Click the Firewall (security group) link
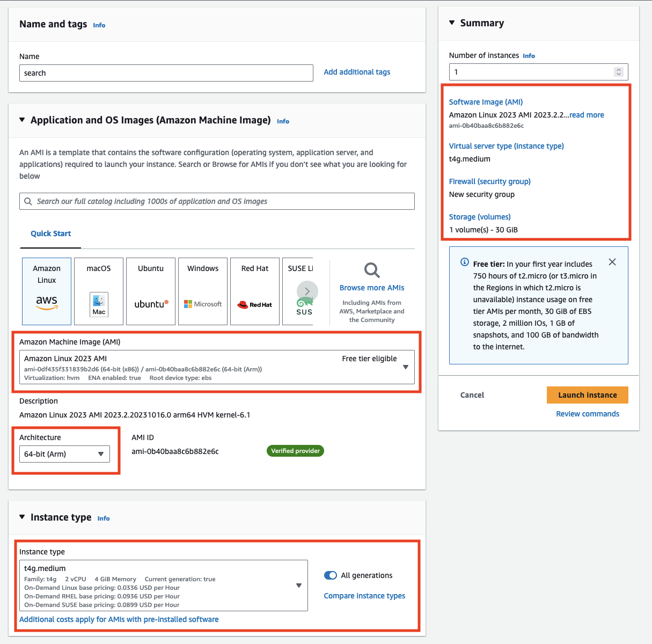652x644 pixels. [489, 181]
